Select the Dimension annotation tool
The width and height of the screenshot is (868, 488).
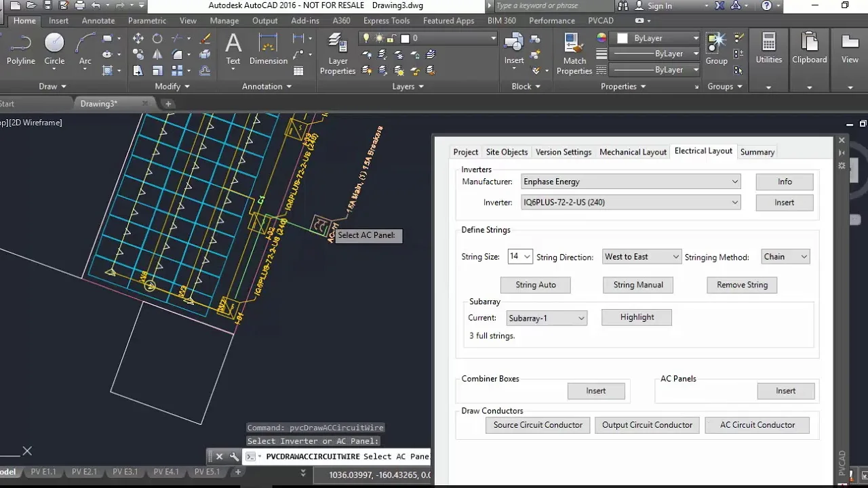click(269, 49)
